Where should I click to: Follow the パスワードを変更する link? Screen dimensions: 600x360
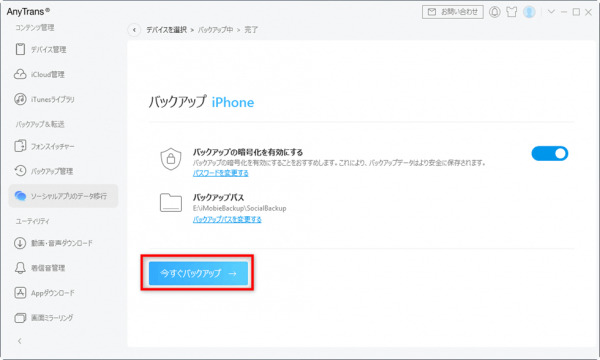coord(220,173)
